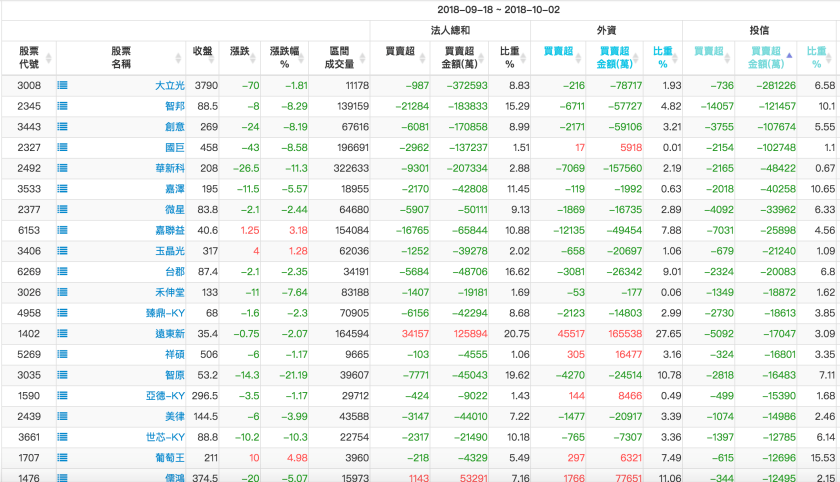
Task: Open stock link 遠東新
Action: pyautogui.click(x=170, y=334)
